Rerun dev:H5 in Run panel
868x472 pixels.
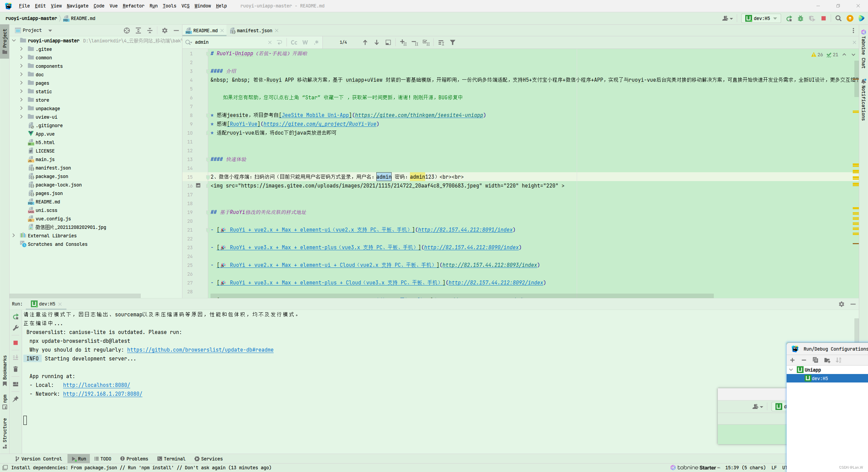tap(16, 317)
